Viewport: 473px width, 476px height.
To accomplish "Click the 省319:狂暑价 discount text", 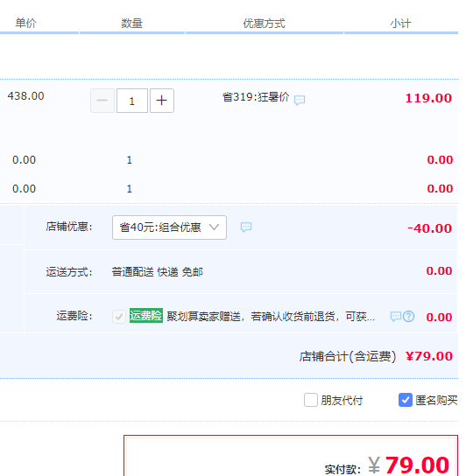I will click(256, 97).
